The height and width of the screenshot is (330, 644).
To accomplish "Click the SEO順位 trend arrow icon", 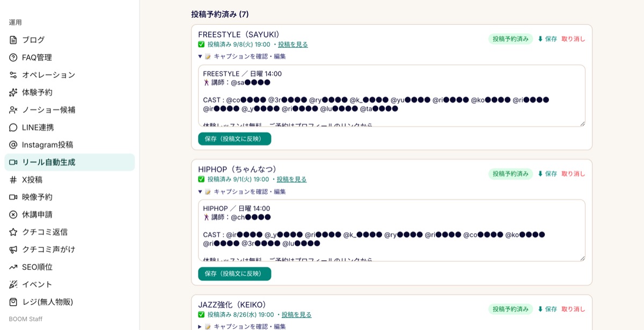I will click(x=13, y=267).
